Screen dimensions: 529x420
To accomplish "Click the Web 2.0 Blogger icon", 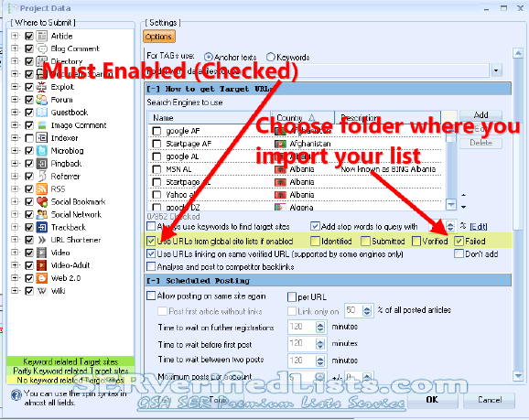I will pos(41,278).
